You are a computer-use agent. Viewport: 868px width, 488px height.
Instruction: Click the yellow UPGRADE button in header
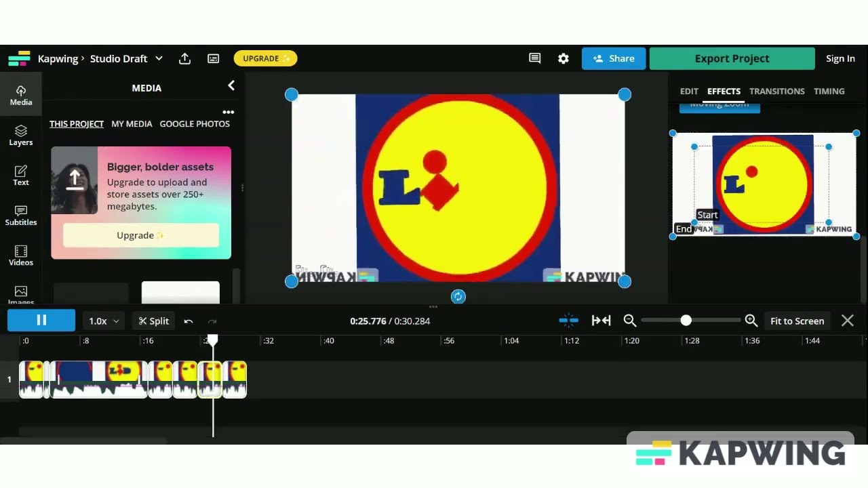point(266,58)
